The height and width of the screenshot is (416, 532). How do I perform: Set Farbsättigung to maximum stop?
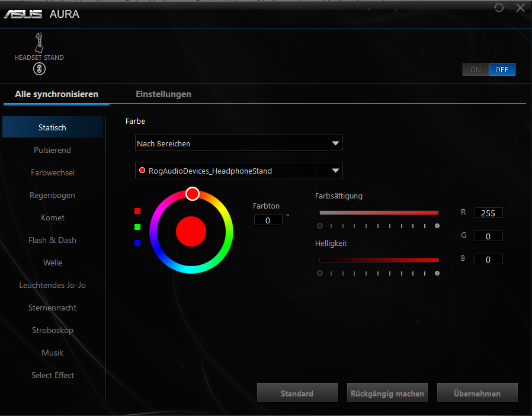tap(437, 226)
